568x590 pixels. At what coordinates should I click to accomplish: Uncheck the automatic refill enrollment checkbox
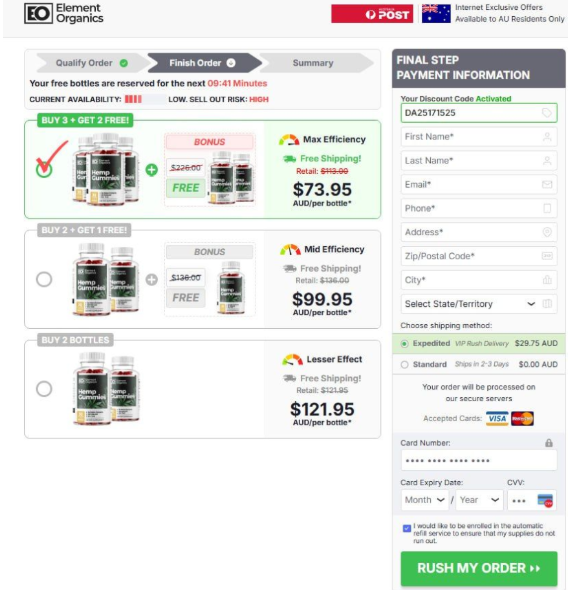[x=406, y=528]
